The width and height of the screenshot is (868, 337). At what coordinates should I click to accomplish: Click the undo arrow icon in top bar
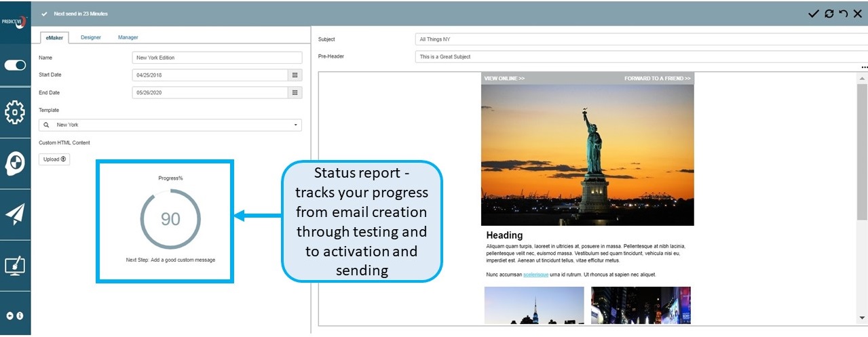coord(843,14)
